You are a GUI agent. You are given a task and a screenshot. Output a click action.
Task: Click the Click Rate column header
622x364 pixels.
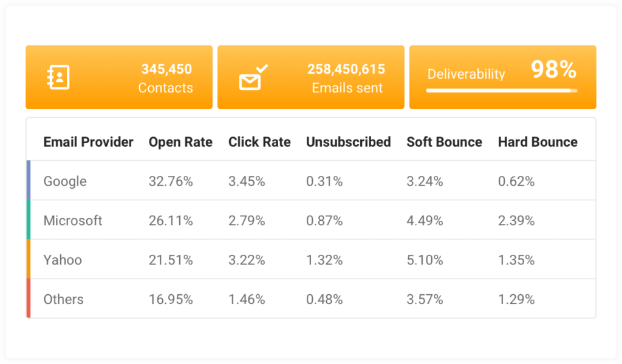[x=259, y=142]
